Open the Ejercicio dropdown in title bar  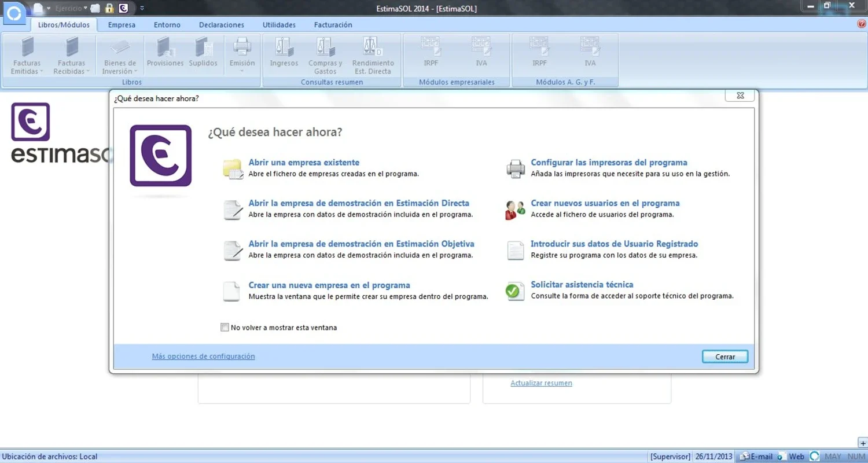pyautogui.click(x=72, y=9)
